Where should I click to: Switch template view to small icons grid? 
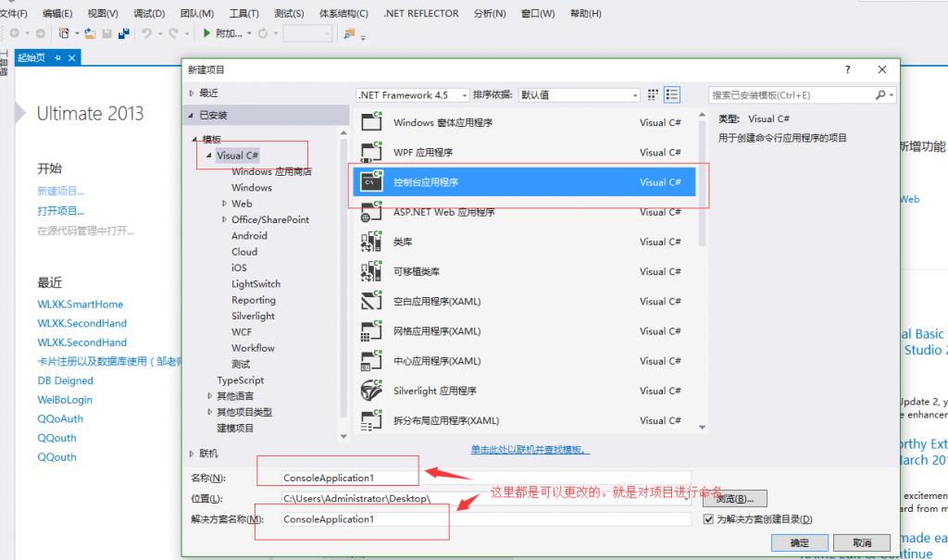click(652, 93)
